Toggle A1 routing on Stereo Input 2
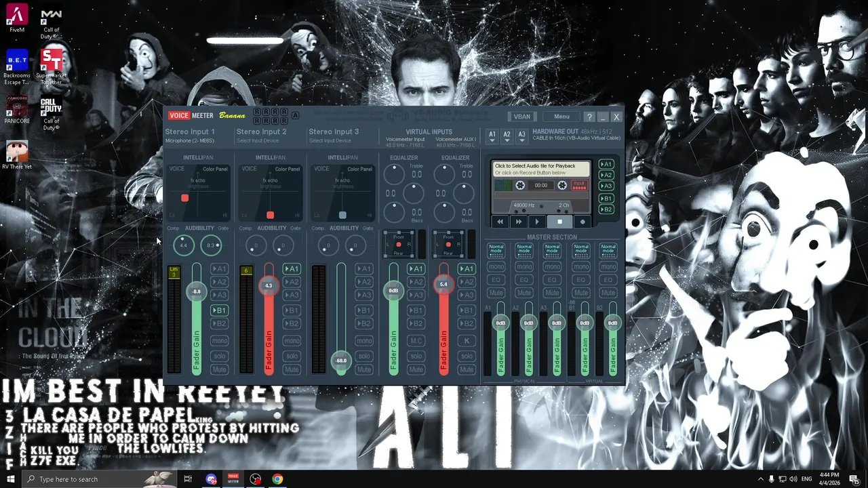Screen dimensions: 868x488 point(292,269)
